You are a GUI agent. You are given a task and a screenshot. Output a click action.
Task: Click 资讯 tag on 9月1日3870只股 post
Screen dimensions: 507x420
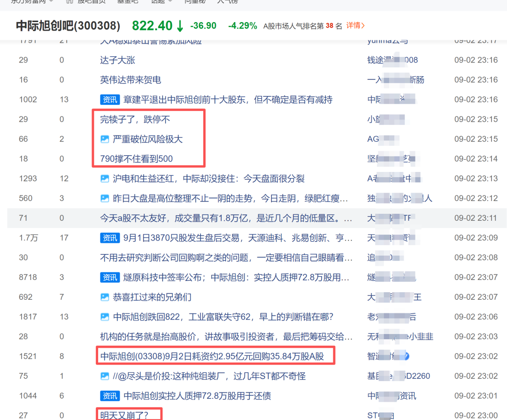110,238
